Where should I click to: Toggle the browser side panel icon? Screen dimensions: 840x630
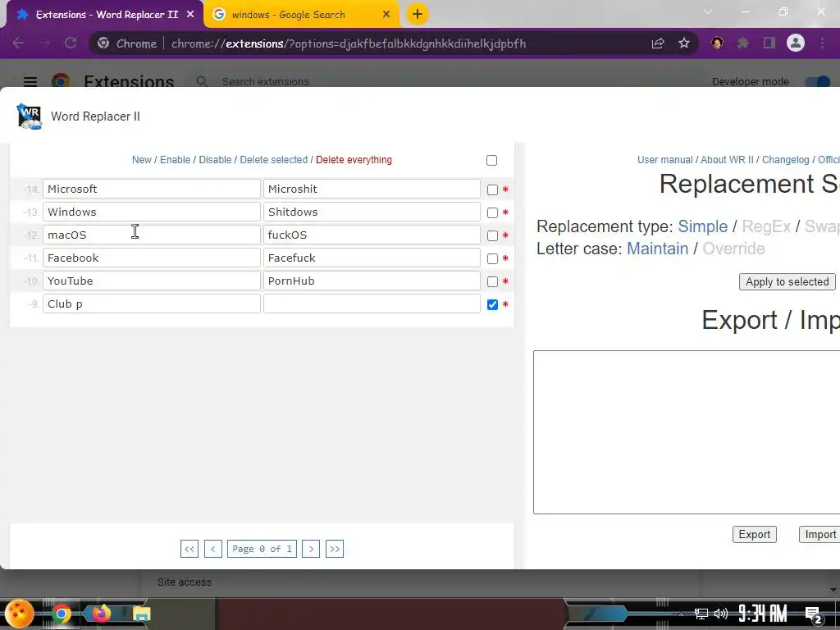769,43
